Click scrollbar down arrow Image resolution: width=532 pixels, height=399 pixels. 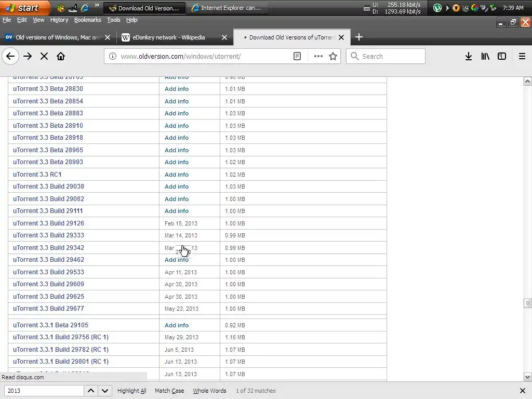click(x=527, y=377)
